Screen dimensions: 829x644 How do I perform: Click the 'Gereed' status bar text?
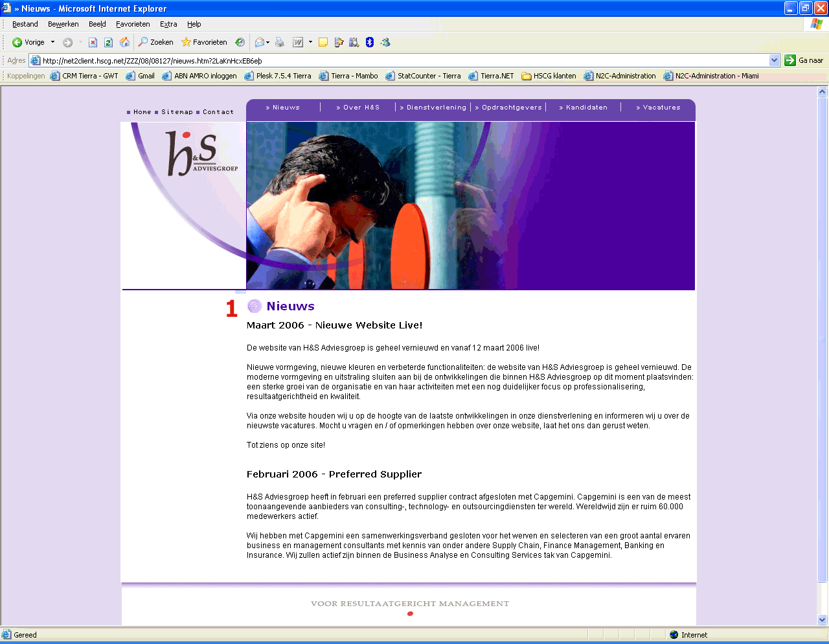(x=25, y=635)
